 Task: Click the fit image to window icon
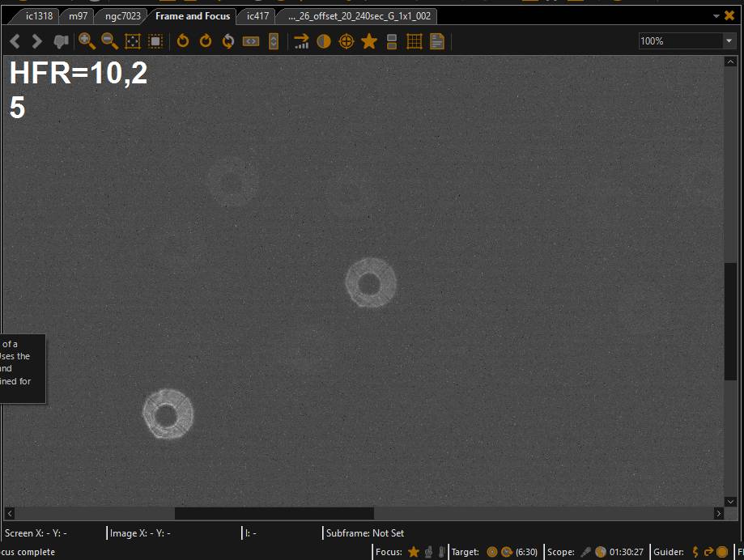pos(133,41)
